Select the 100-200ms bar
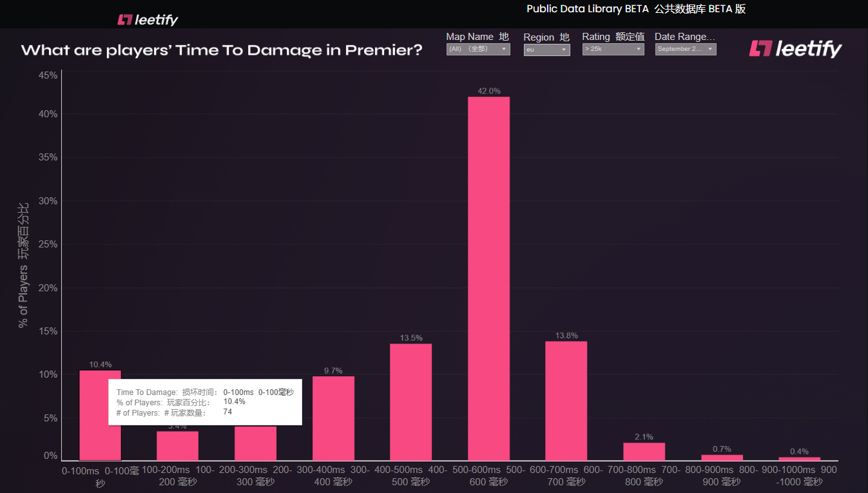The width and height of the screenshot is (868, 493). pyautogui.click(x=177, y=445)
